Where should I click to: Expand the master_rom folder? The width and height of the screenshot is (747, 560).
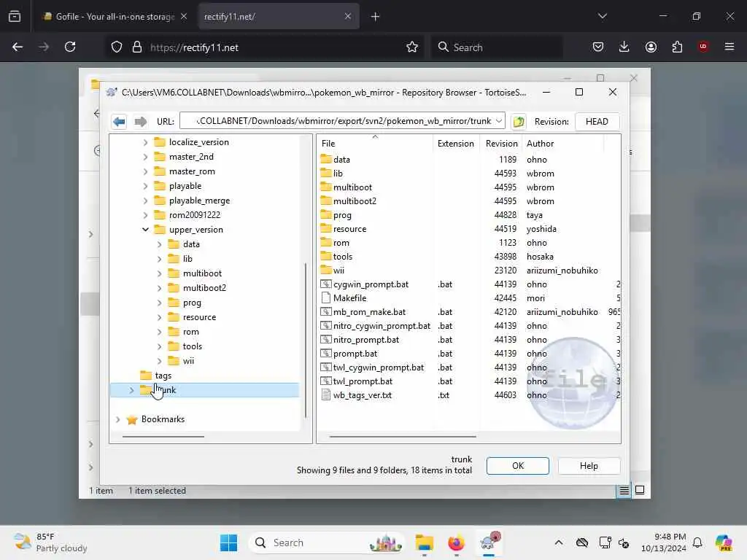[145, 171]
